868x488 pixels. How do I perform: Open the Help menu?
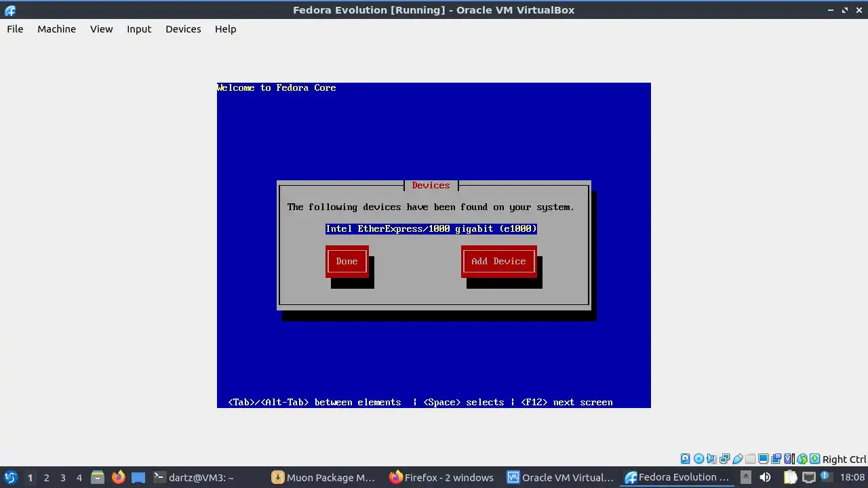(225, 28)
